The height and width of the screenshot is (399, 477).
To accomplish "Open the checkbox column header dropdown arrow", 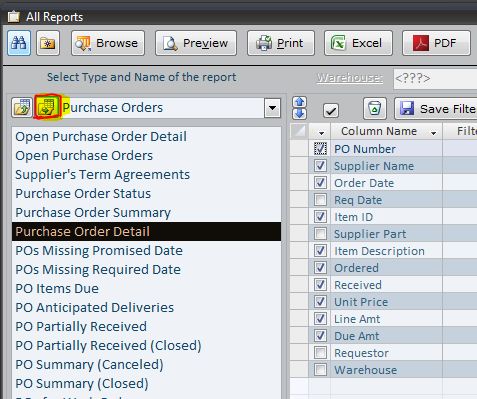I will [321, 133].
